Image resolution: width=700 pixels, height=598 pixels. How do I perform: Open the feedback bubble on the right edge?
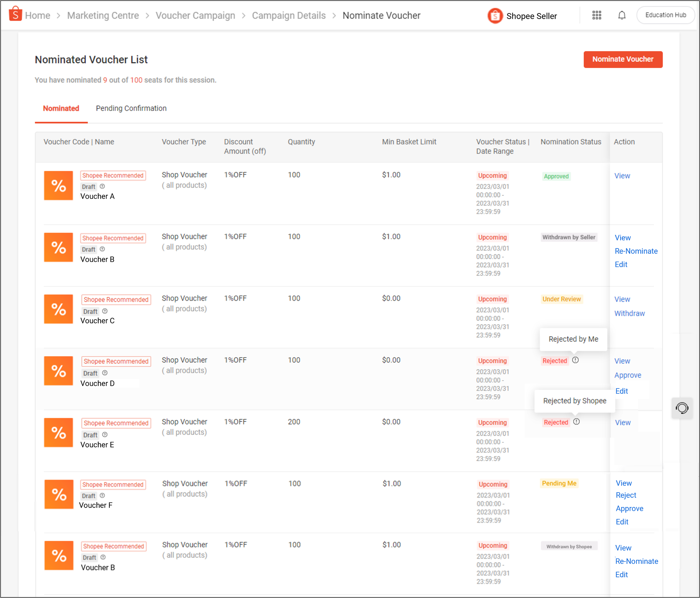(682, 408)
